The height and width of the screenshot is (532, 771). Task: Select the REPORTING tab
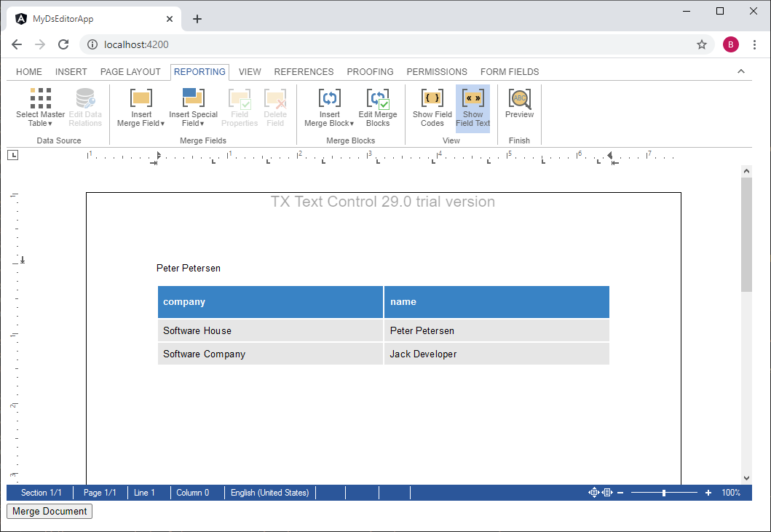[199, 72]
